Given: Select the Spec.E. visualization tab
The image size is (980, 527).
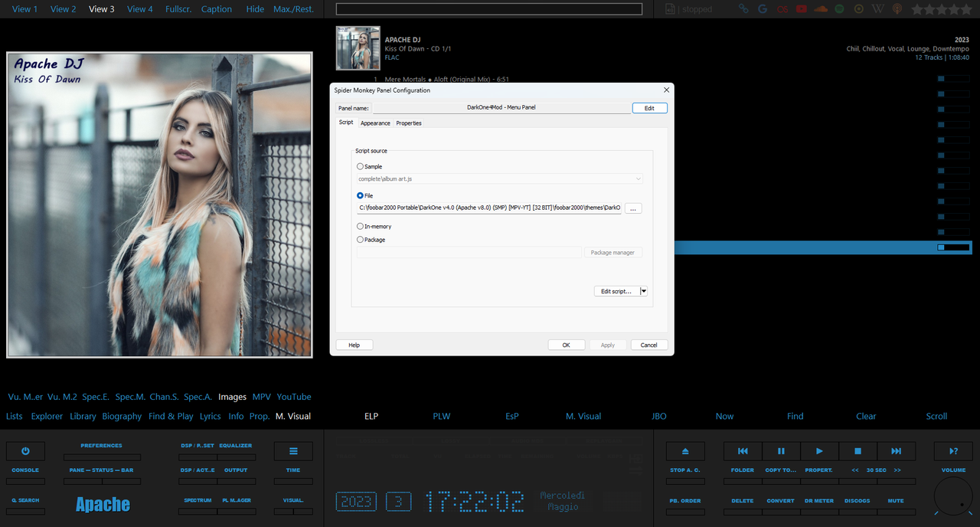Looking at the screenshot, I should pyautogui.click(x=96, y=397).
